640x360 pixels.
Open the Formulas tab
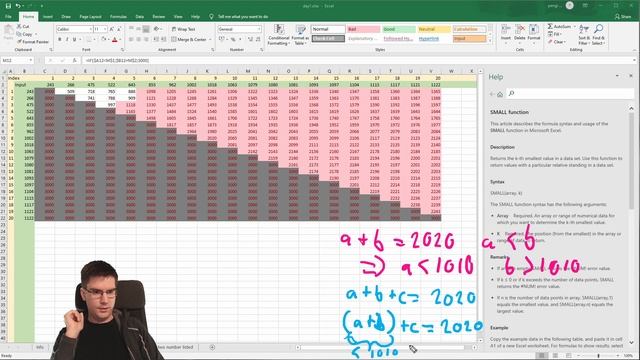pyautogui.click(x=118, y=17)
